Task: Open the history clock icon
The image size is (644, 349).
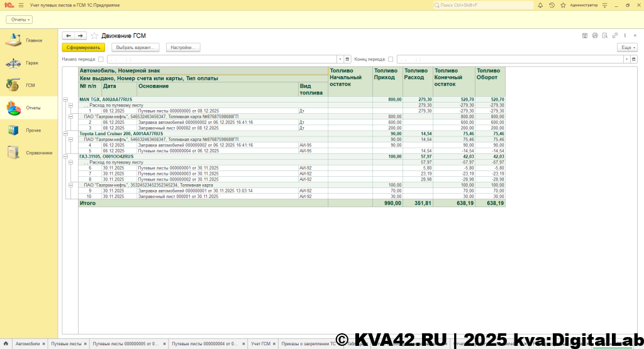Action: (552, 5)
